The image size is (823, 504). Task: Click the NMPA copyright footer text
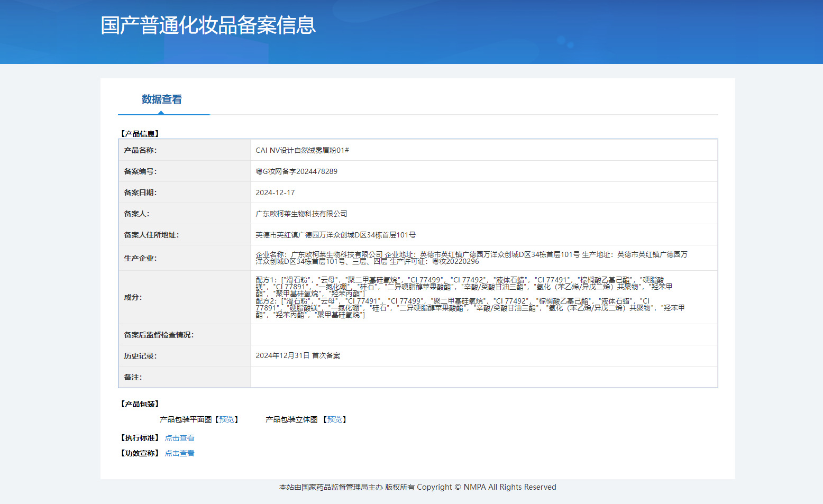point(418,487)
